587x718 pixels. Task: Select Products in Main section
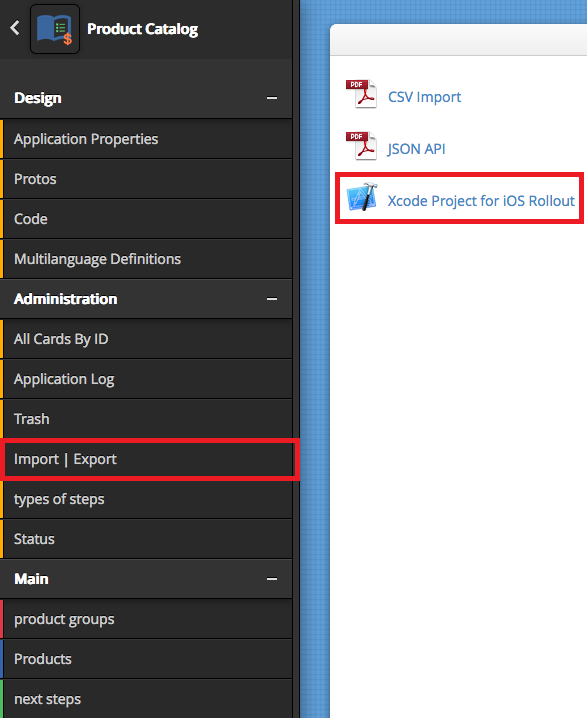point(146,659)
